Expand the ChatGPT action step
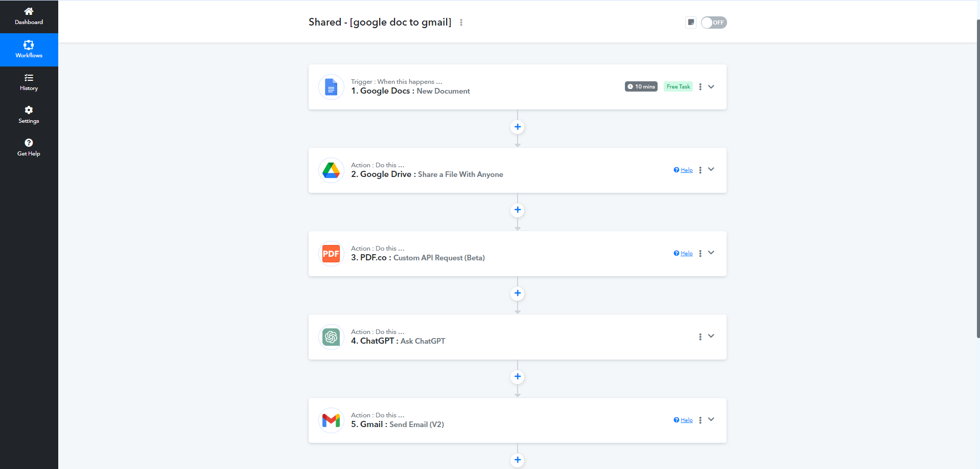 [711, 336]
